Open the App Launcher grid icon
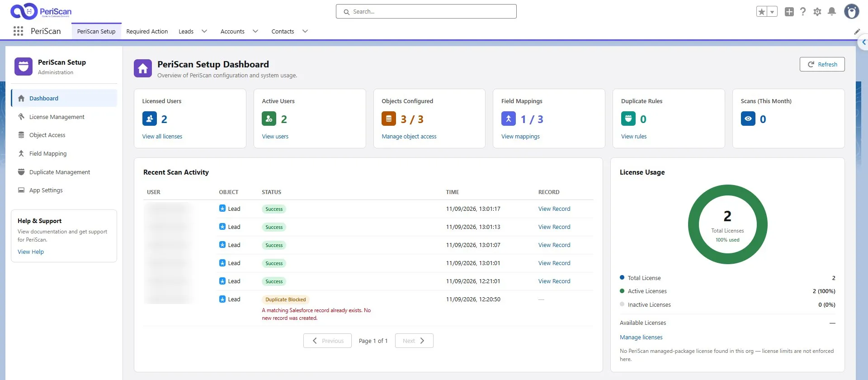 (x=18, y=31)
